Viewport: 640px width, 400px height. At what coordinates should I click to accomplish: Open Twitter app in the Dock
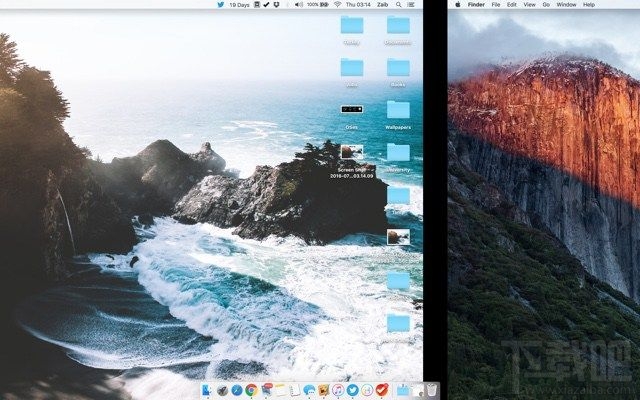353,391
